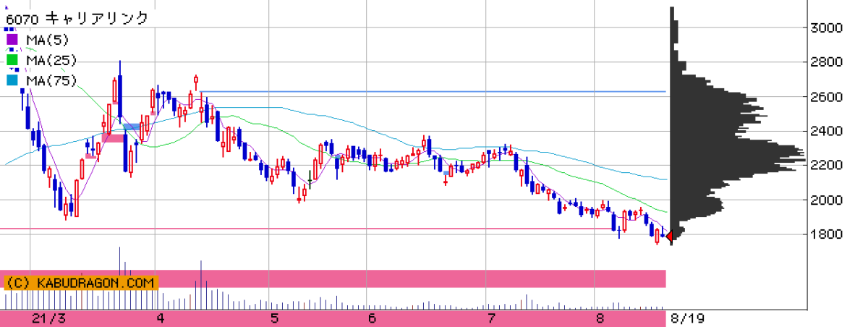Click the month 6 date axis label
Viewport: 868px width, 327px height.
point(372,318)
